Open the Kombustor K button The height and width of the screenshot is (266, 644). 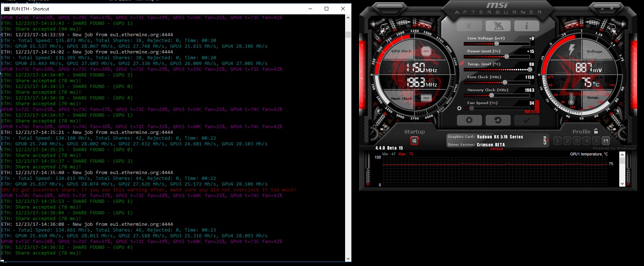pyautogui.click(x=469, y=26)
